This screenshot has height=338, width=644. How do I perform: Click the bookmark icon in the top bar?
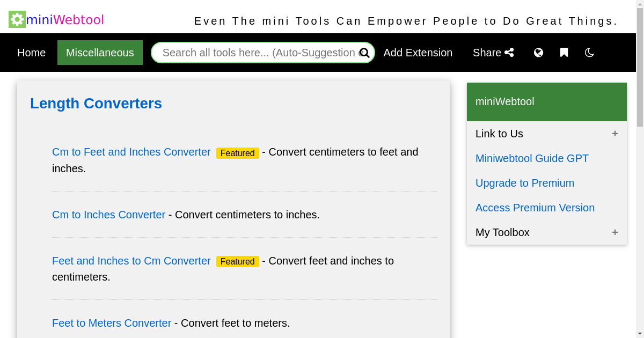tap(564, 53)
